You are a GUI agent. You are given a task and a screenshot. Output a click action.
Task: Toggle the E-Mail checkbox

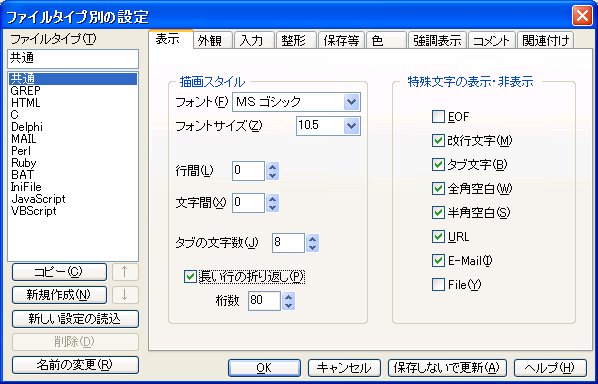click(438, 261)
